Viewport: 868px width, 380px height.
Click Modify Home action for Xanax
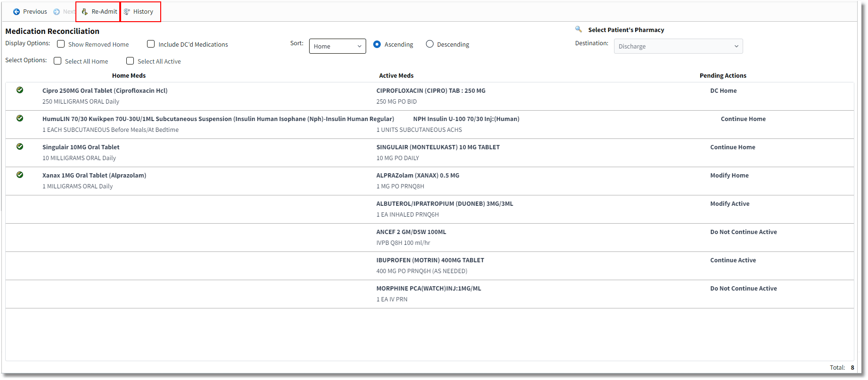pos(729,176)
